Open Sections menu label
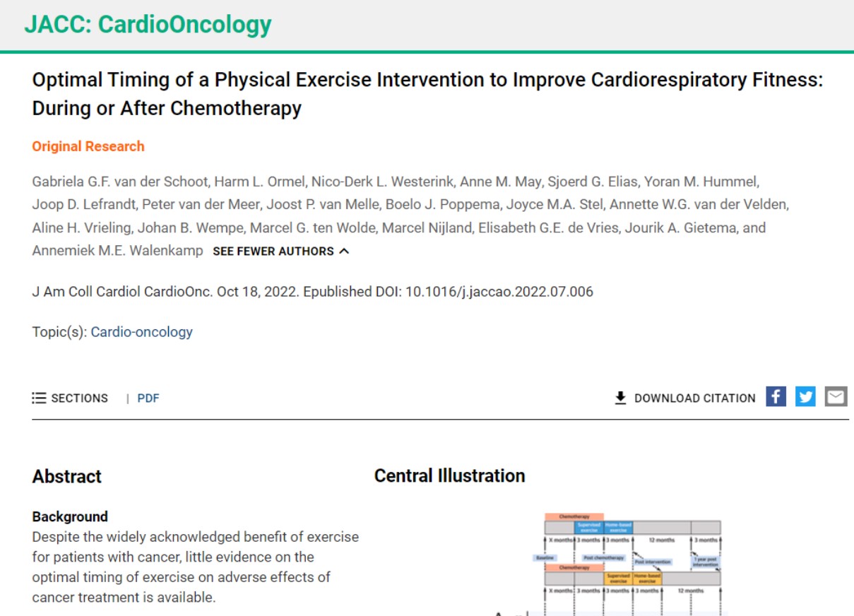The width and height of the screenshot is (854, 616). (79, 398)
